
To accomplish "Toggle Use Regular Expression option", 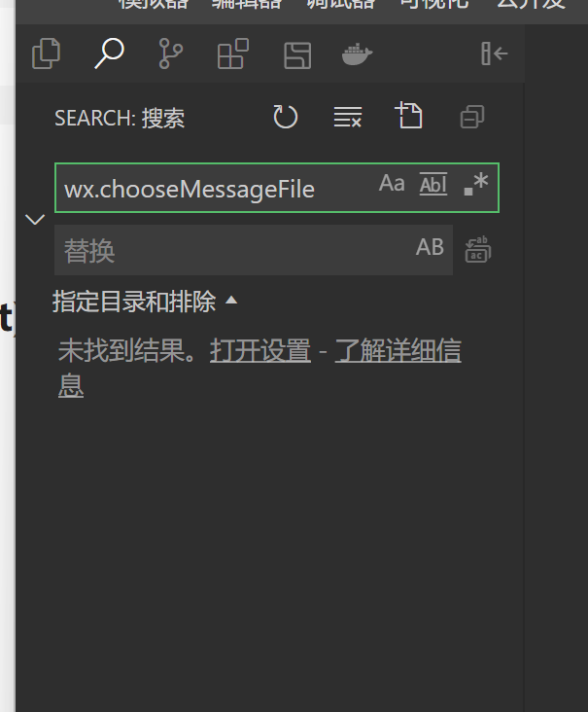I will pos(476,185).
